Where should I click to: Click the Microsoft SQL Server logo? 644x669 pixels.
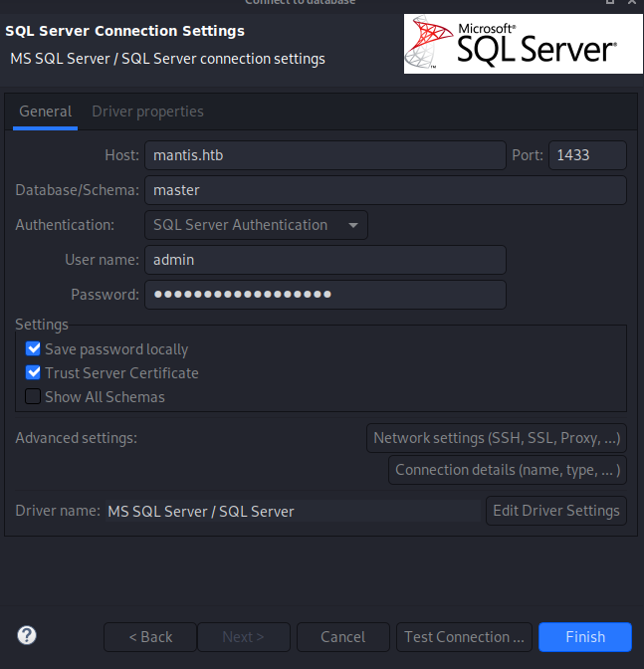point(524,44)
